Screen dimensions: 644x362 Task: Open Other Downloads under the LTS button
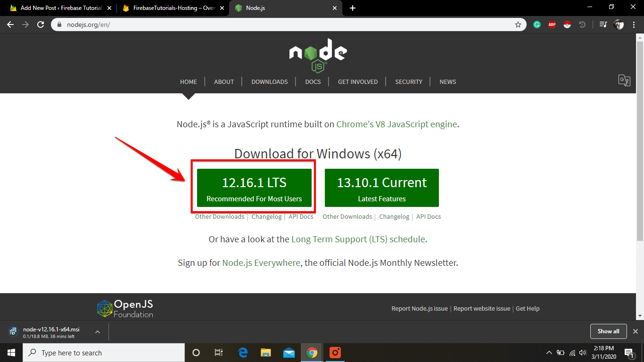(220, 217)
